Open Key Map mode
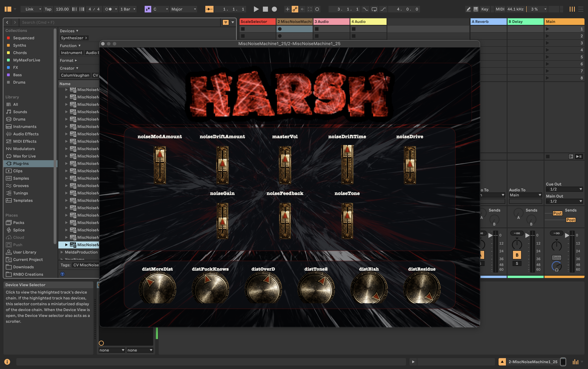588x369 pixels. pyautogui.click(x=485, y=9)
